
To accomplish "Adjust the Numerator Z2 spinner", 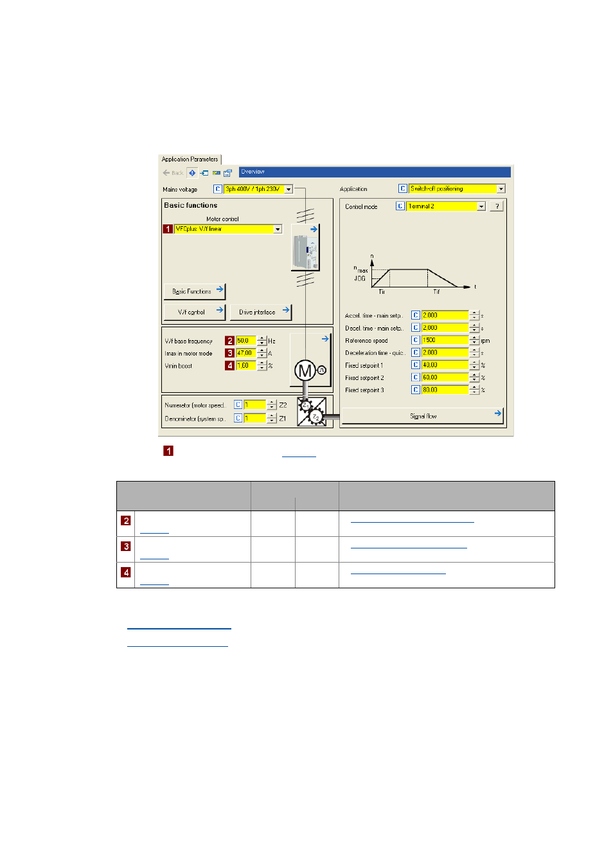I will tap(272, 404).
